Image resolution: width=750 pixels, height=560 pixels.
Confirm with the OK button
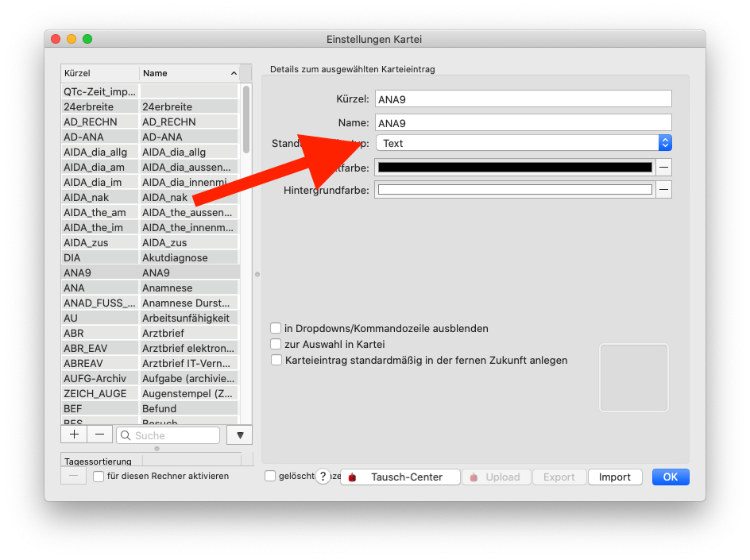[x=671, y=477]
